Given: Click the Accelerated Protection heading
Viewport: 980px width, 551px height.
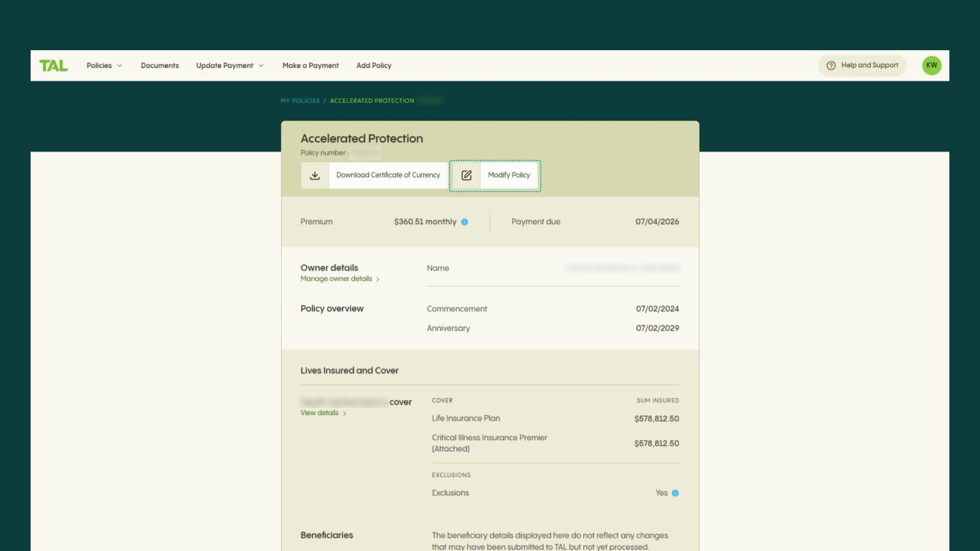Looking at the screenshot, I should point(362,139).
